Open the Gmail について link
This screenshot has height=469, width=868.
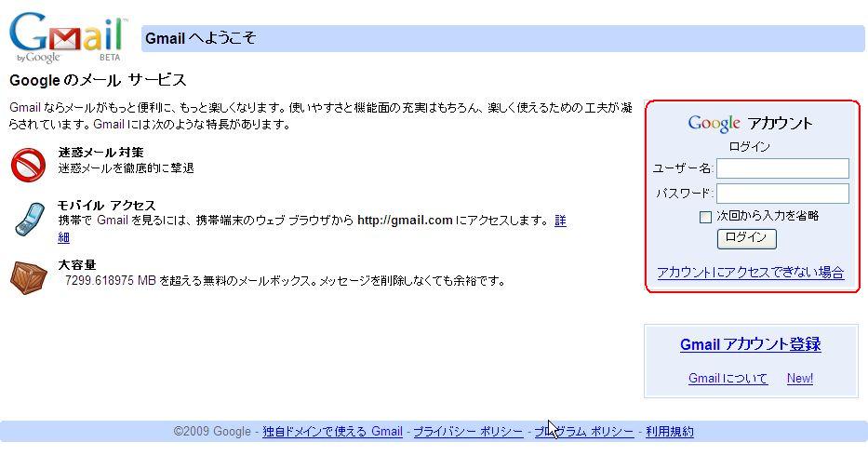[728, 379]
